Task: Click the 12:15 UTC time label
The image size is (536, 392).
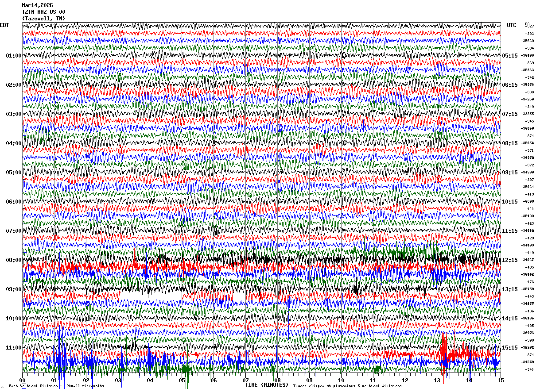Action: click(510, 260)
